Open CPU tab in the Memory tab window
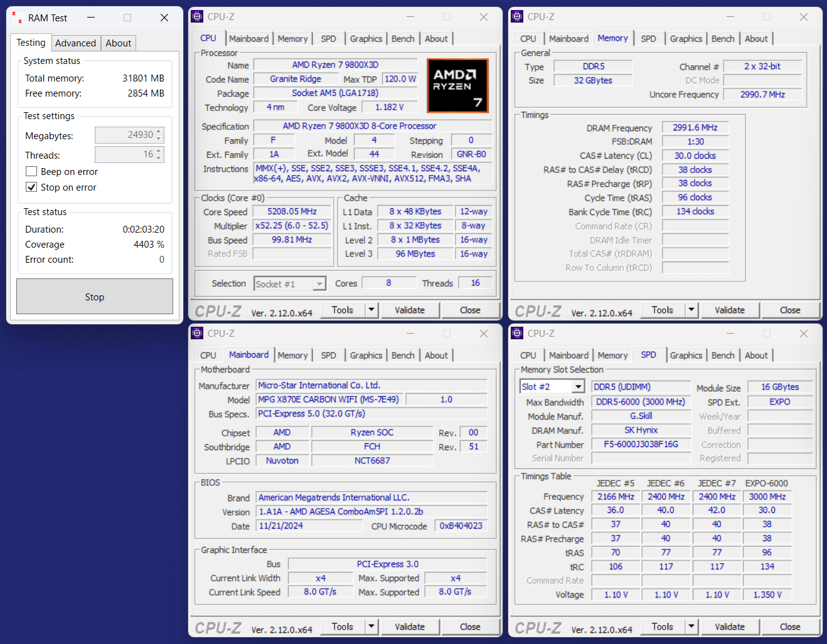827x644 pixels. pos(528,39)
